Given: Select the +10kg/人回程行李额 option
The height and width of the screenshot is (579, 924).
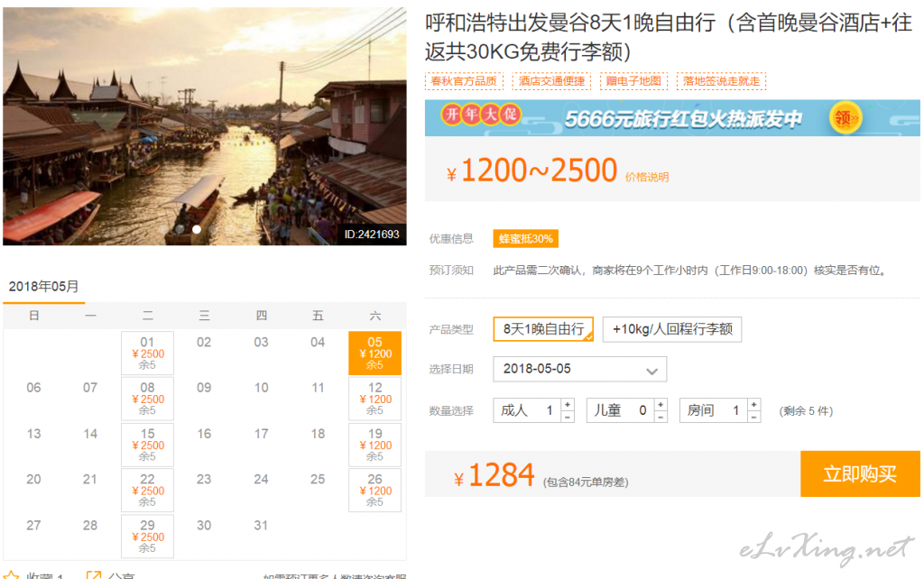Looking at the screenshot, I should click(672, 329).
